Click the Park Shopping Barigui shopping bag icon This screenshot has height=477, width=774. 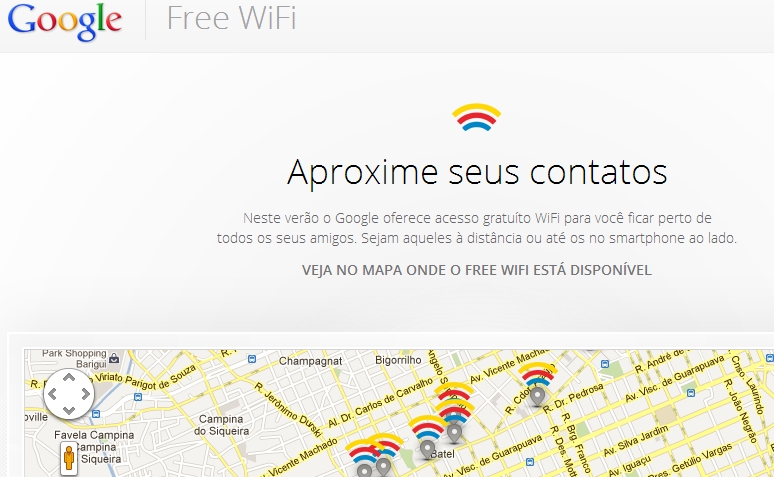click(x=115, y=358)
